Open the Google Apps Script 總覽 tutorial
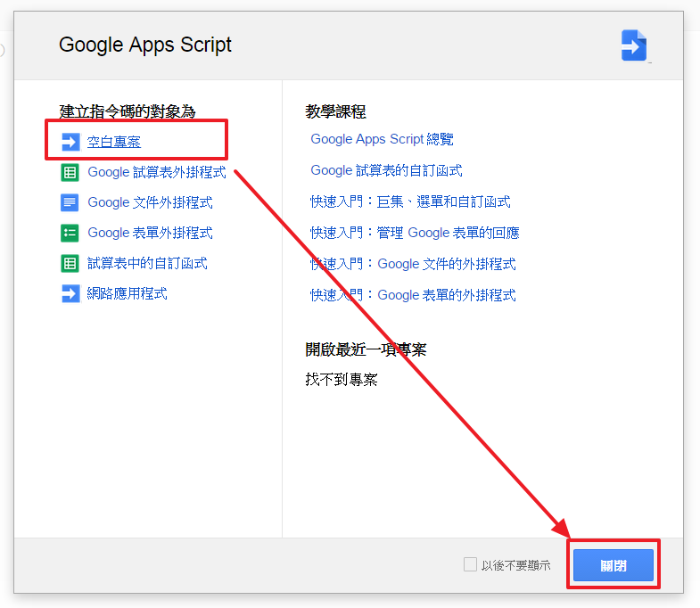Screen dimensions: 700x608 [382, 139]
